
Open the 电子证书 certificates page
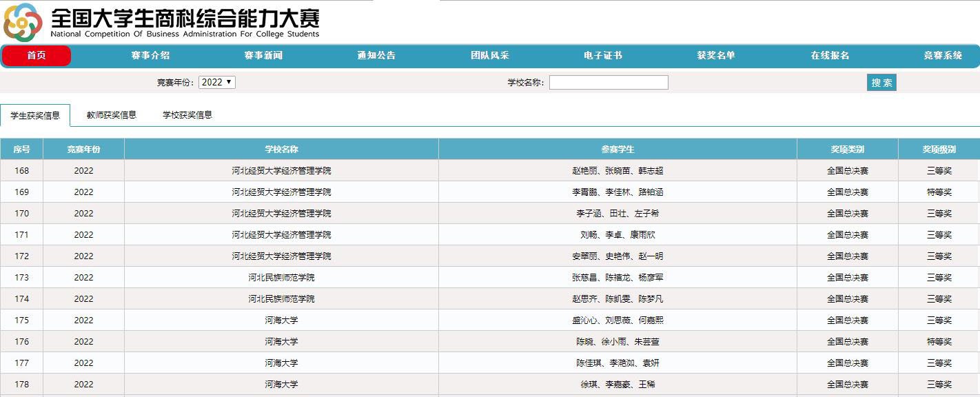pyautogui.click(x=602, y=56)
